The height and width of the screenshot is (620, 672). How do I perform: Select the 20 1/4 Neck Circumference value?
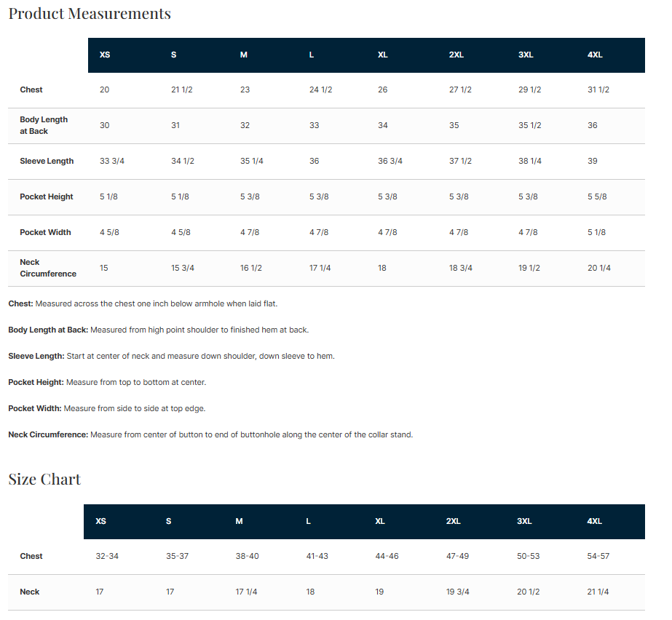(x=598, y=269)
